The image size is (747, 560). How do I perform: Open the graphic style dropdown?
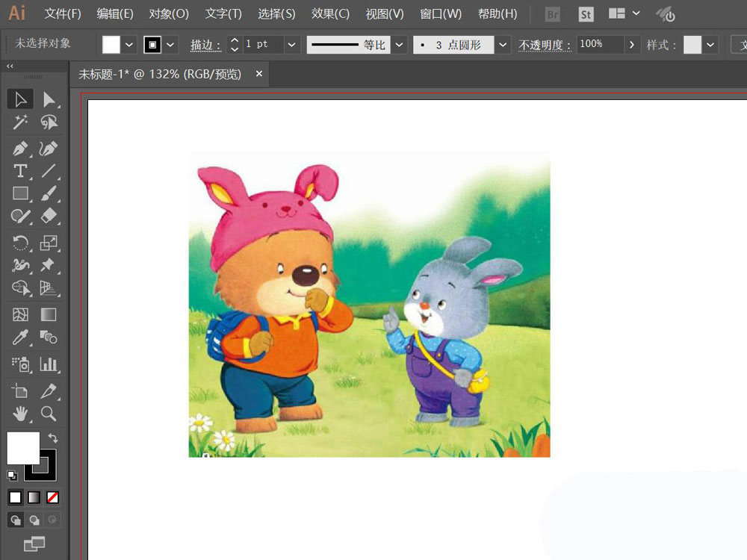coord(710,45)
